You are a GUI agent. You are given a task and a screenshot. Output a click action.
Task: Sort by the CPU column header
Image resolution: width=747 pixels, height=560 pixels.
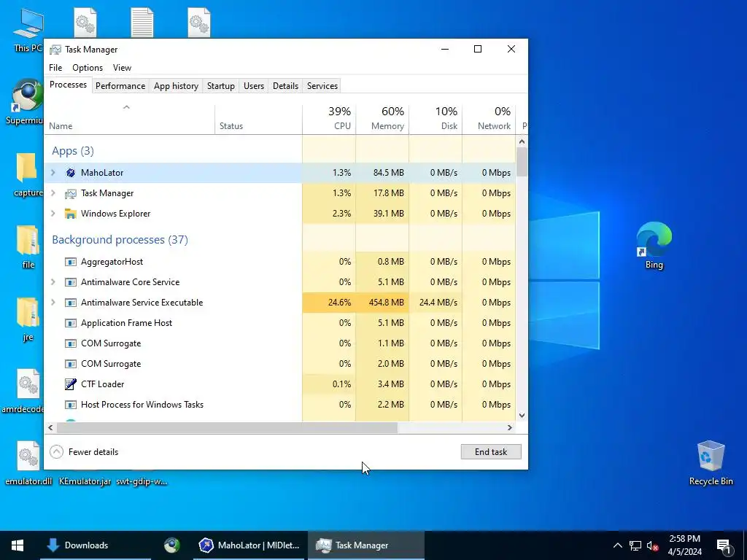coord(329,119)
